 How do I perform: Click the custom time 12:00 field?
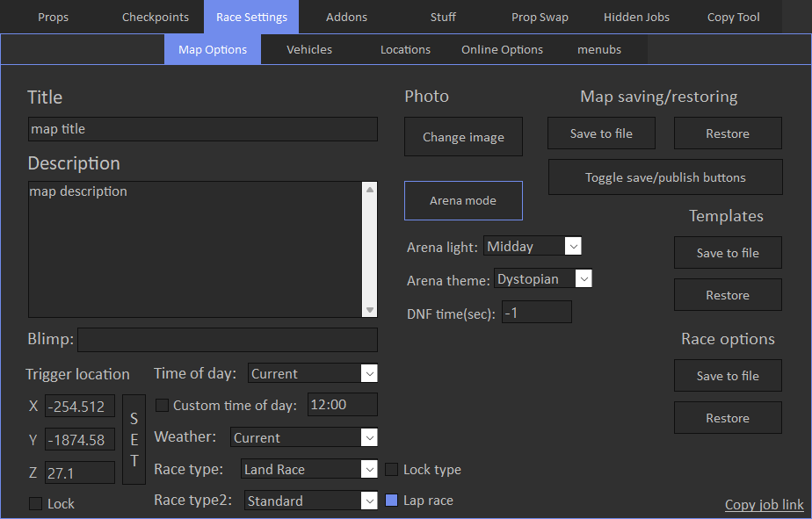click(x=343, y=404)
